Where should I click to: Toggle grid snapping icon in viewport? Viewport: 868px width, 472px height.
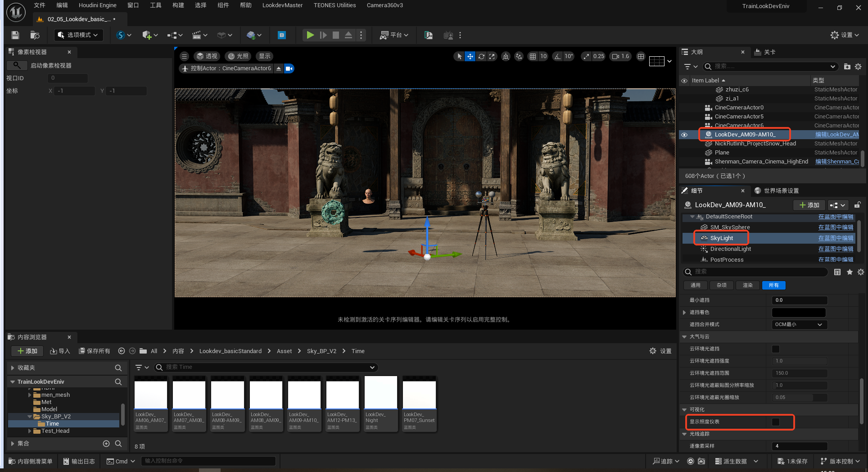(x=533, y=56)
